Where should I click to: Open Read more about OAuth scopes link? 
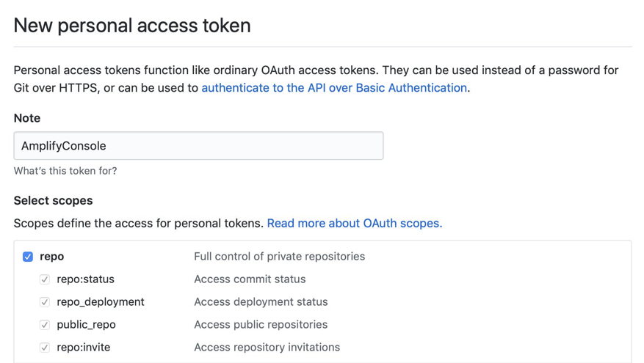click(355, 223)
